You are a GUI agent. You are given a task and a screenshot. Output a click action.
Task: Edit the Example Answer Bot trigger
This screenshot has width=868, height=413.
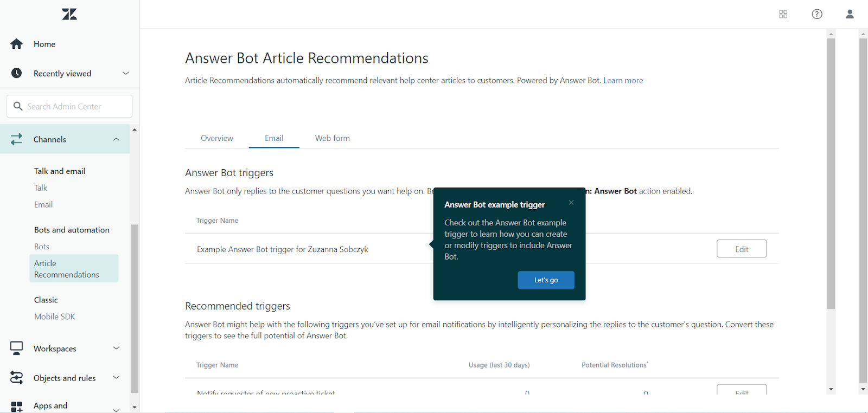[741, 249]
